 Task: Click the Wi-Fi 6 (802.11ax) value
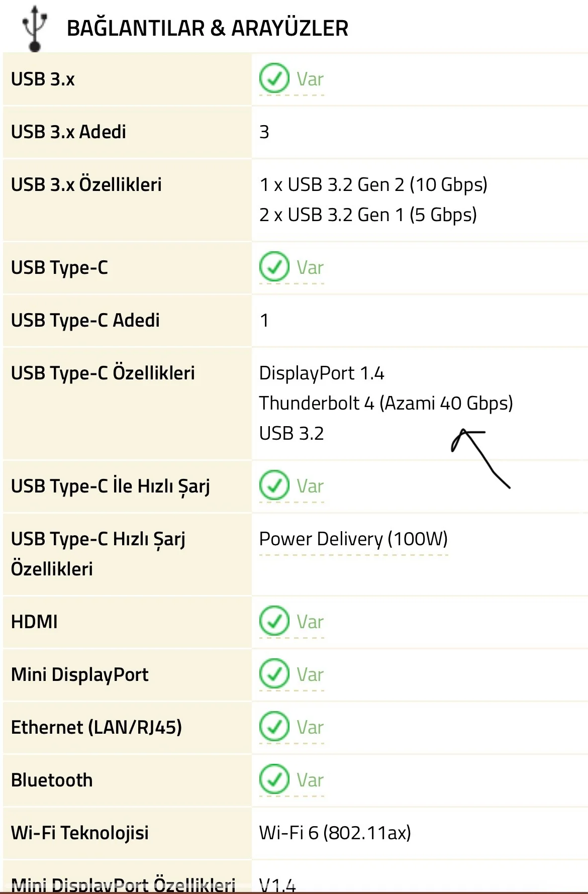(335, 833)
